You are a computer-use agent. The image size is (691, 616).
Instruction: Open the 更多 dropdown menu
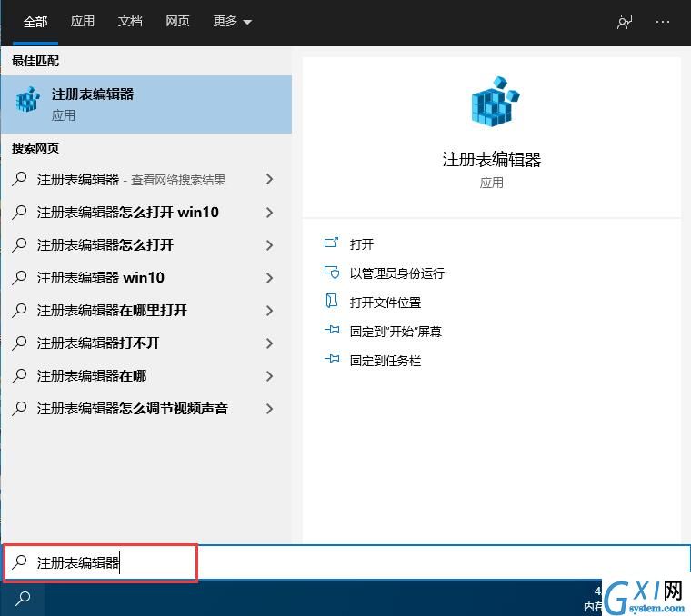(232, 22)
